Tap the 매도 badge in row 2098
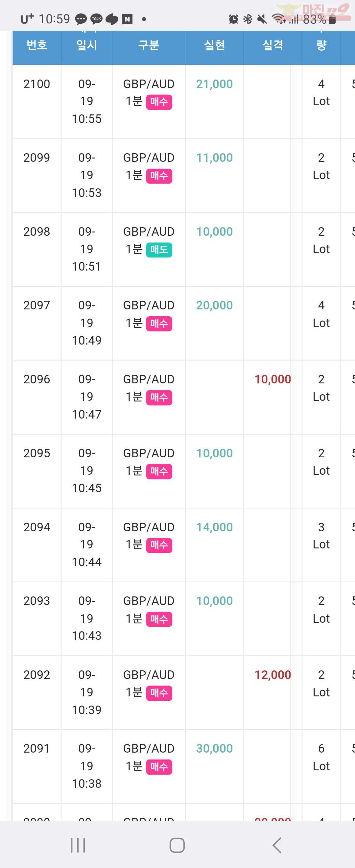355x868 pixels. (x=159, y=250)
